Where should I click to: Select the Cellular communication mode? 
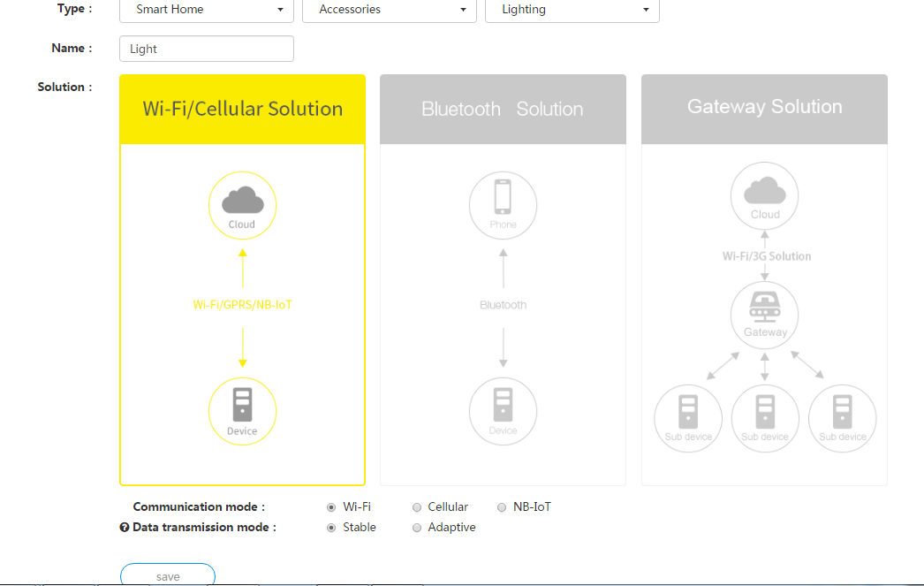[417, 507]
